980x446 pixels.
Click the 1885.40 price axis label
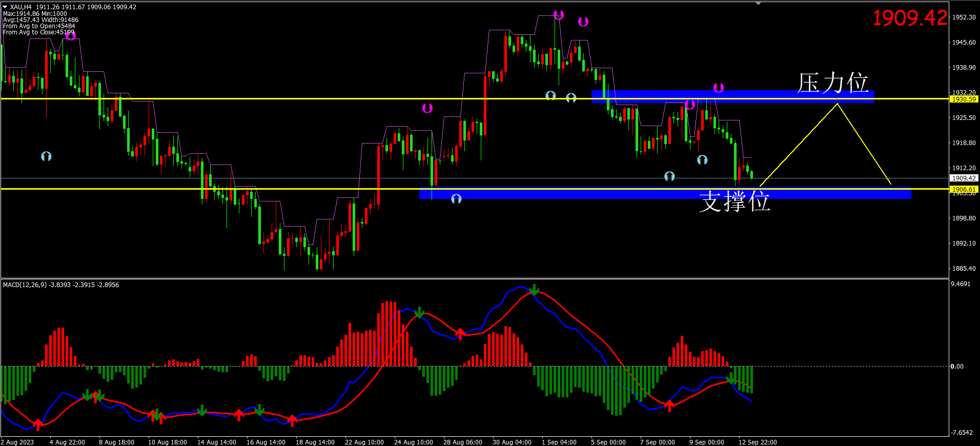tap(964, 268)
